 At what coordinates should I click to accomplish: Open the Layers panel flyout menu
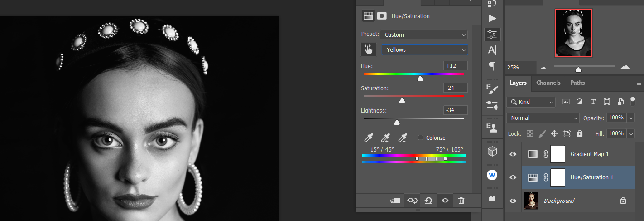pos(639,83)
